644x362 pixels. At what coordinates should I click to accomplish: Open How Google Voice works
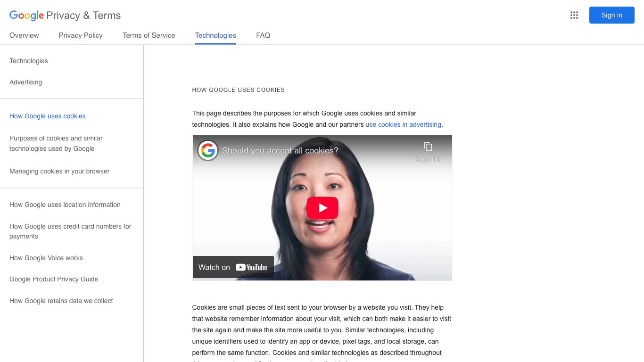click(46, 258)
